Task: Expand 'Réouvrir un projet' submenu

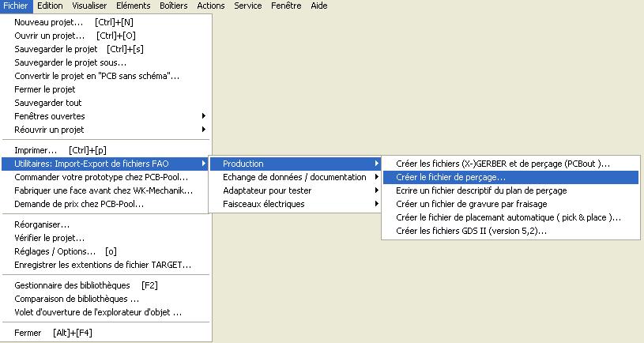Action: [x=49, y=130]
